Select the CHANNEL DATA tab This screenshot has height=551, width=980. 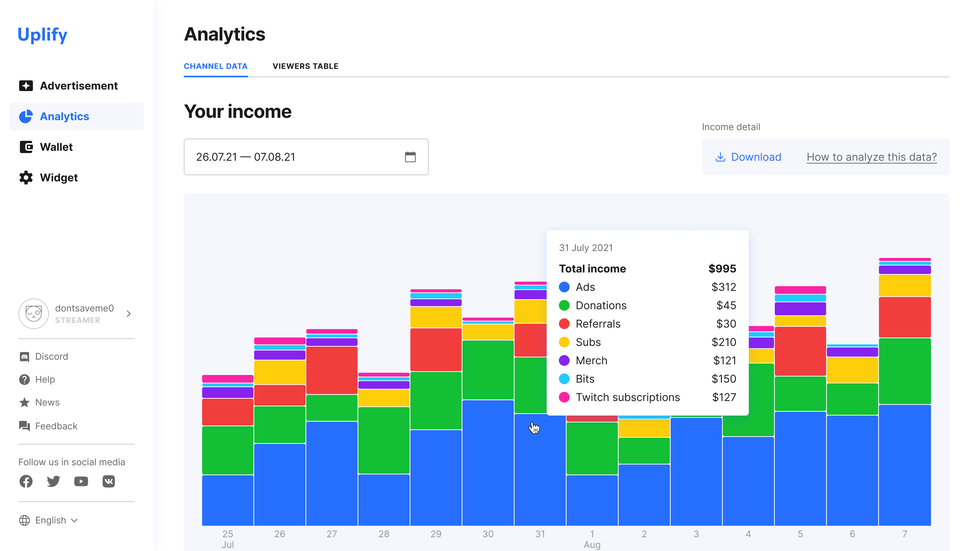point(216,66)
